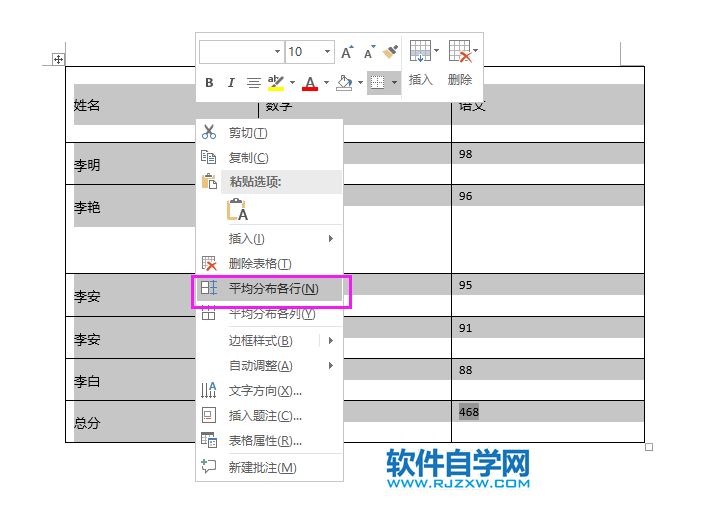Toggle italic formatting in mini toolbar
The image size is (716, 515).
click(231, 83)
